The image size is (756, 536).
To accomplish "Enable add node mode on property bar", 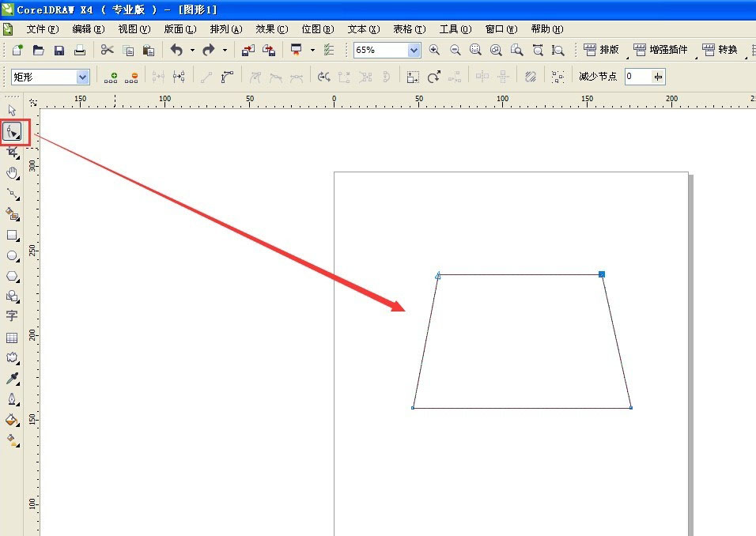I will click(111, 76).
